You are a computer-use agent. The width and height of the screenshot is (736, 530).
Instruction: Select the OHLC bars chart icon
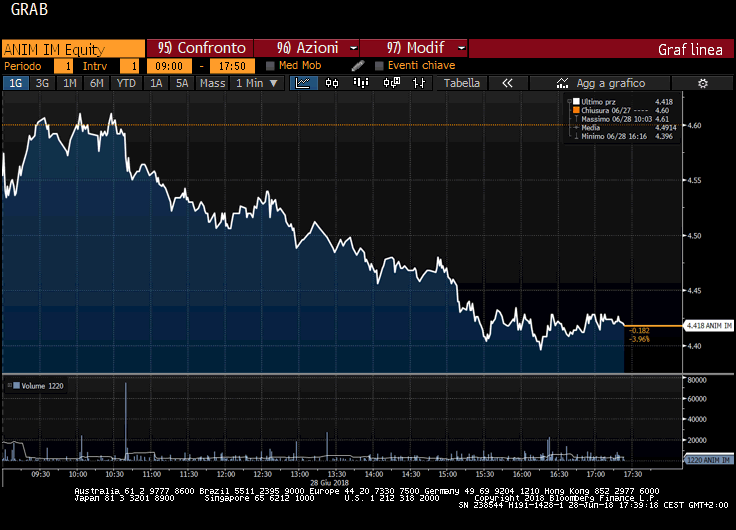click(419, 83)
